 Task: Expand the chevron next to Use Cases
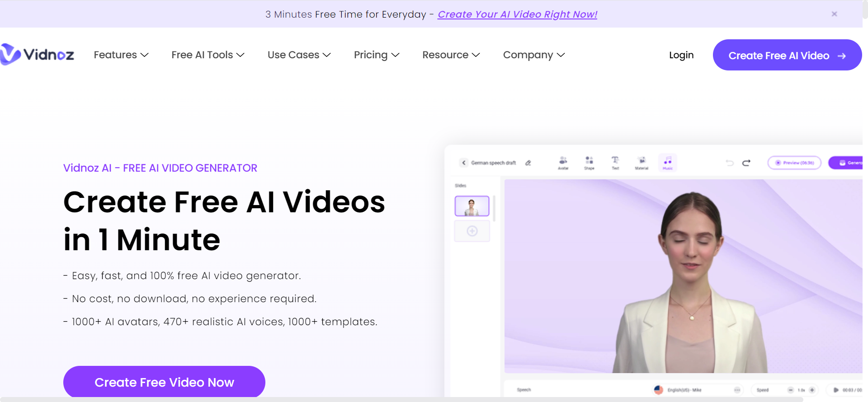(327, 55)
